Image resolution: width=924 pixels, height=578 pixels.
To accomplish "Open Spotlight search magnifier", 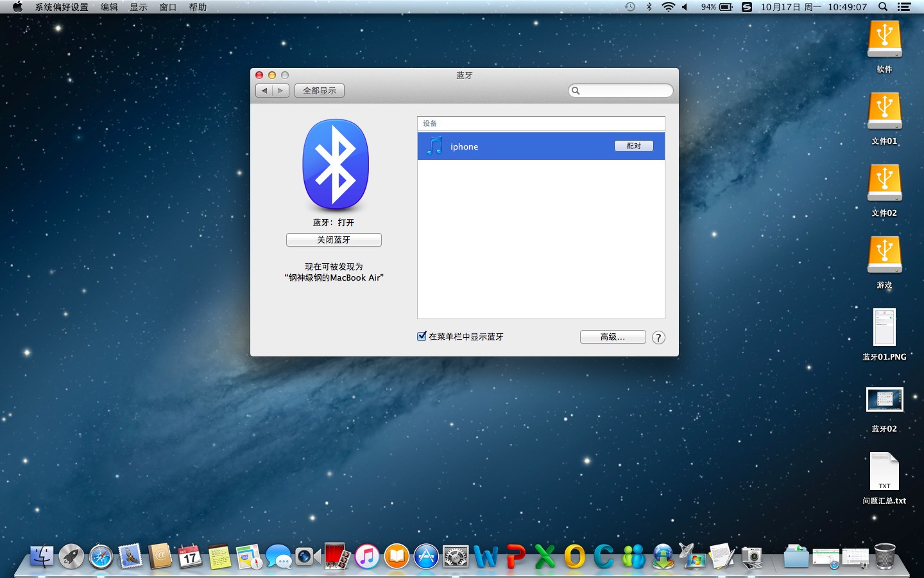I will point(883,7).
